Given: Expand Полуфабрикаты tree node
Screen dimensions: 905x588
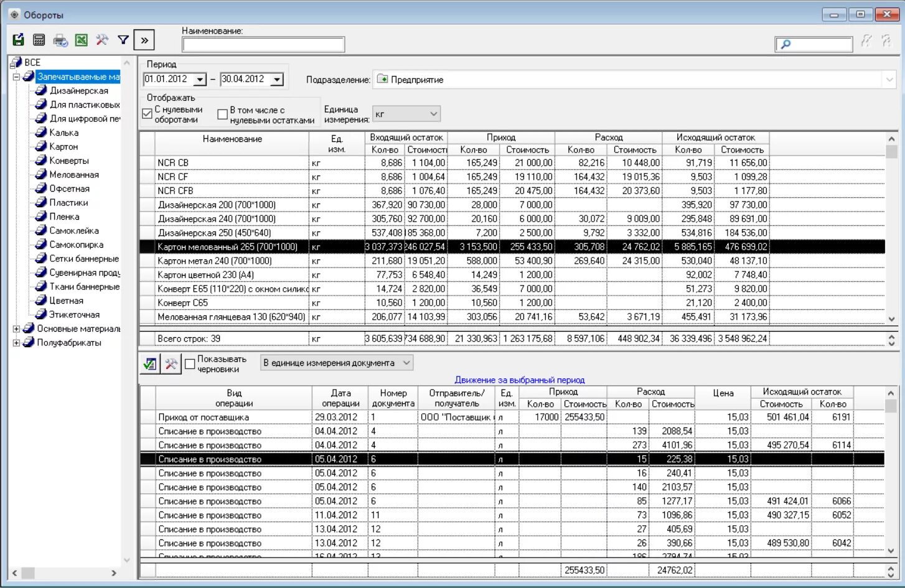Looking at the screenshot, I should click(x=16, y=343).
